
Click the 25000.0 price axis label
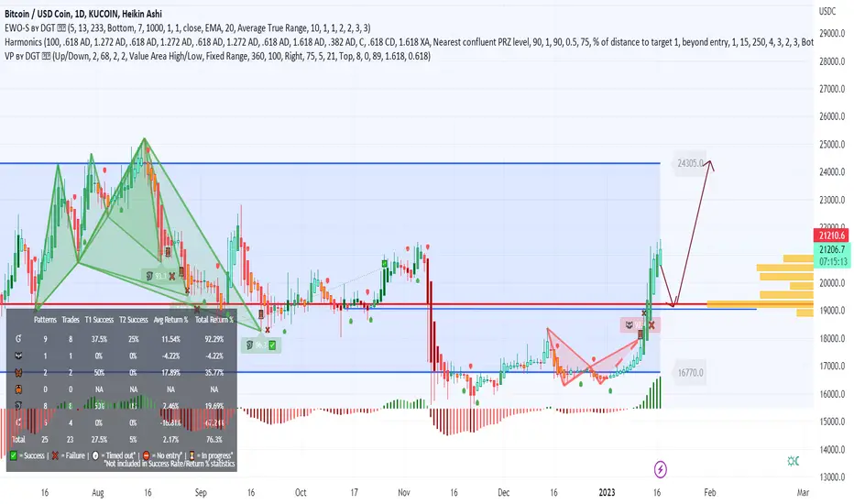832,145
